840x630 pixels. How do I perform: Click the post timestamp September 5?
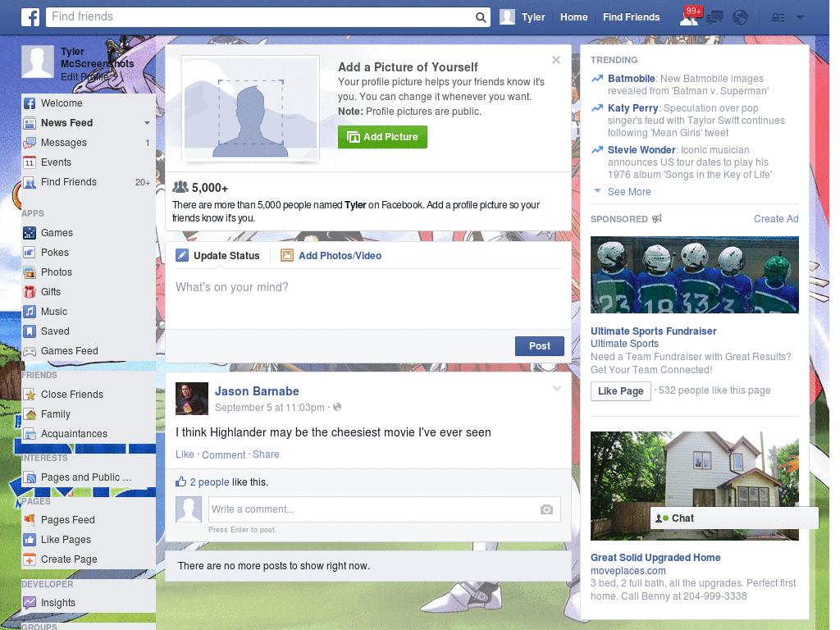point(269,408)
